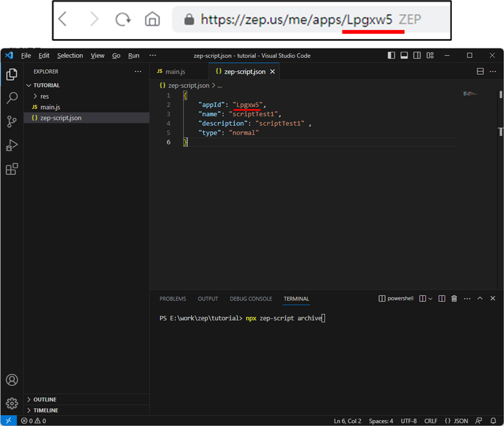Screen dimensions: 504x426
Task: Show errors and warnings count
Action: (x=33, y=421)
